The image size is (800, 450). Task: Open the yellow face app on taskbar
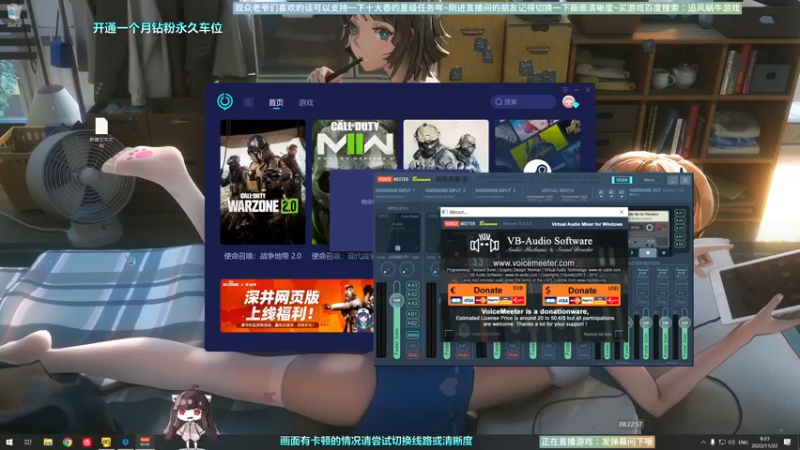106,442
